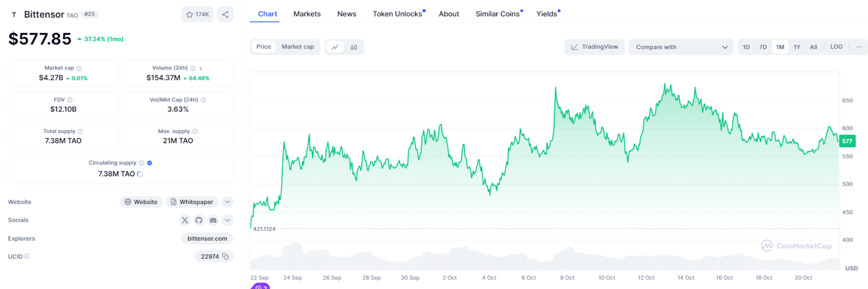Open Volume (24h) arrow details

click(x=201, y=68)
